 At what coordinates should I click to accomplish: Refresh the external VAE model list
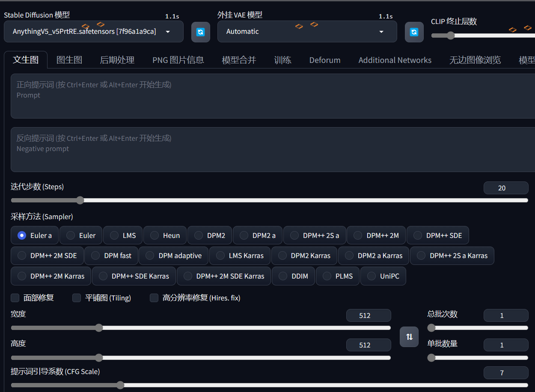414,32
